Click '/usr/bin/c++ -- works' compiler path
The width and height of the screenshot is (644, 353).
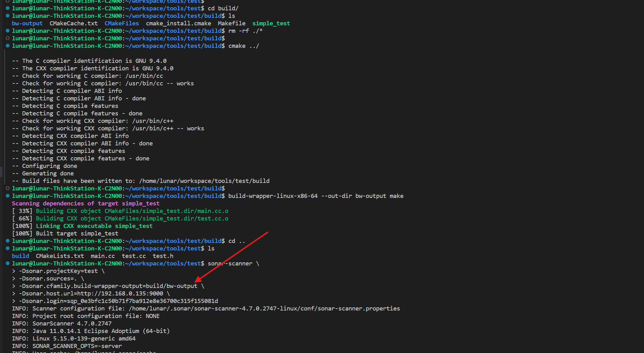(x=152, y=129)
